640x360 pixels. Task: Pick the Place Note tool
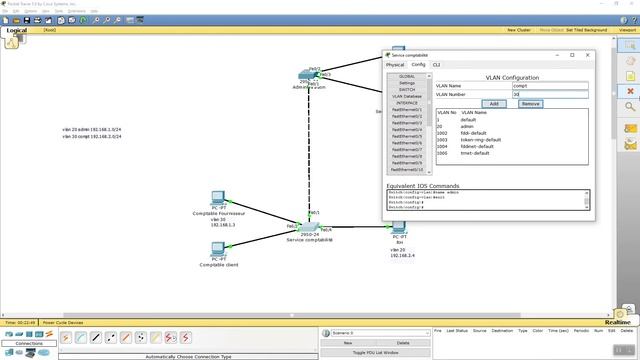[x=630, y=76]
